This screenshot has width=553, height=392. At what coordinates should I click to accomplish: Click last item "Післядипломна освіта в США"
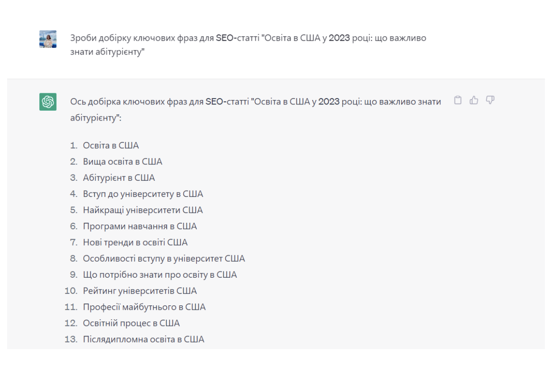point(143,339)
